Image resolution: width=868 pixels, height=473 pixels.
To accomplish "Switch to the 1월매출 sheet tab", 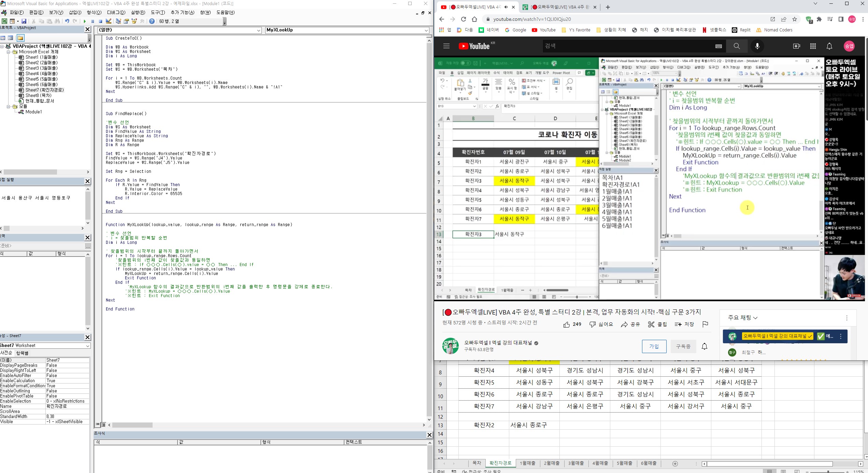I will (x=527, y=463).
